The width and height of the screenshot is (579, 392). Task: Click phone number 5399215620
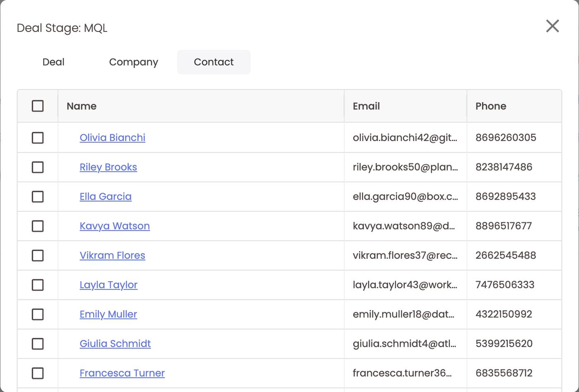504,344
